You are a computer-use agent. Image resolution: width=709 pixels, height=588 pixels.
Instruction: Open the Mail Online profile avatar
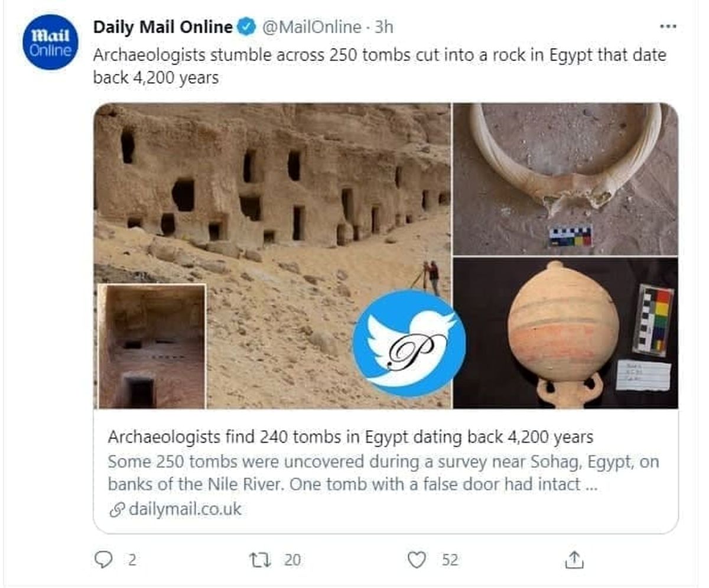(50, 42)
